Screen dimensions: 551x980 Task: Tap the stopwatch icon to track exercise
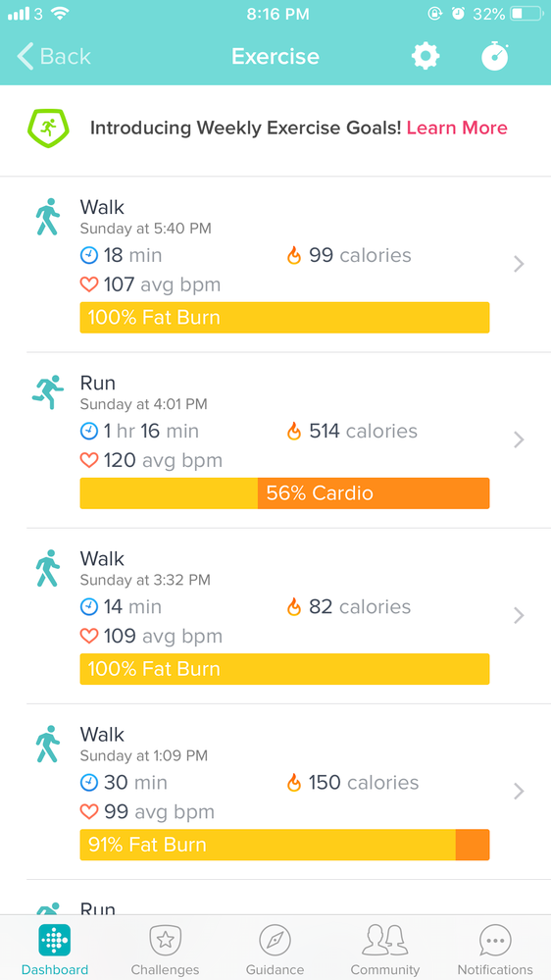tap(495, 56)
